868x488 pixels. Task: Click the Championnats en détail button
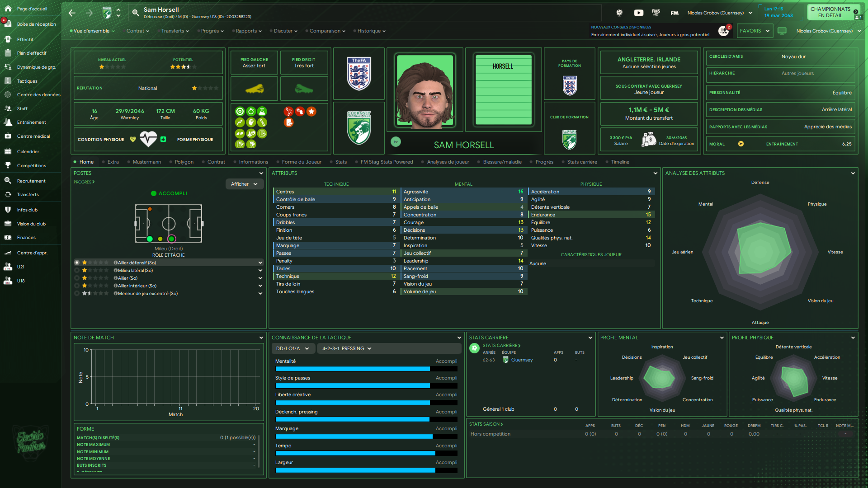pyautogui.click(x=830, y=12)
